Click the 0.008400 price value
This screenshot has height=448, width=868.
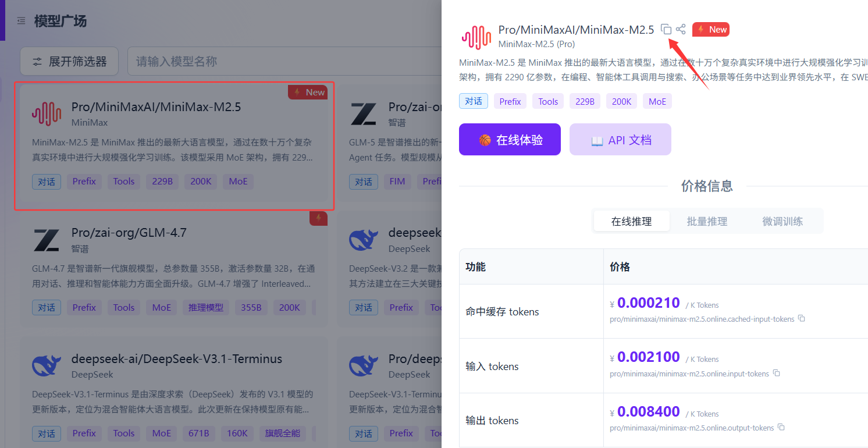coord(649,412)
